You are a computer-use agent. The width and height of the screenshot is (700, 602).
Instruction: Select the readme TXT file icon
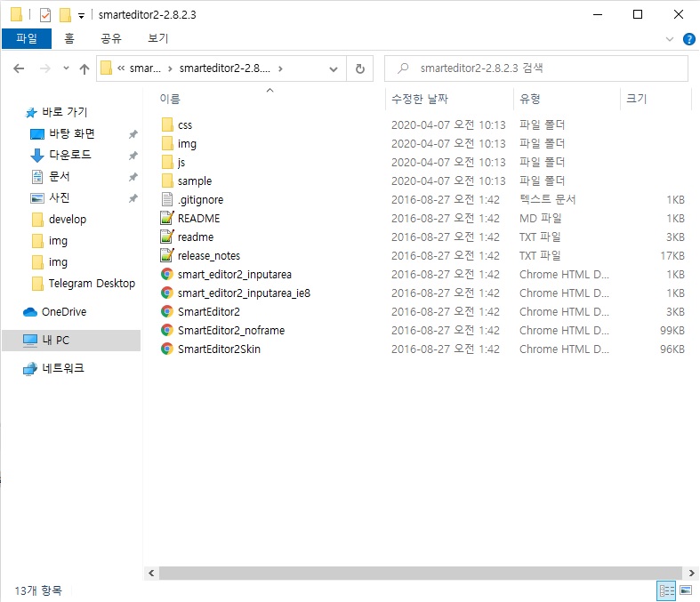click(x=167, y=237)
